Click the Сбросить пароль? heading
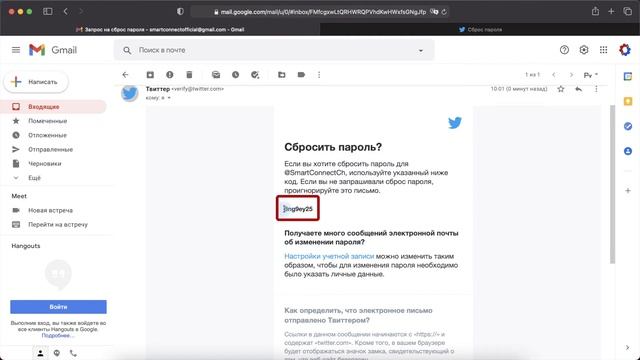The image size is (640, 360). click(333, 147)
